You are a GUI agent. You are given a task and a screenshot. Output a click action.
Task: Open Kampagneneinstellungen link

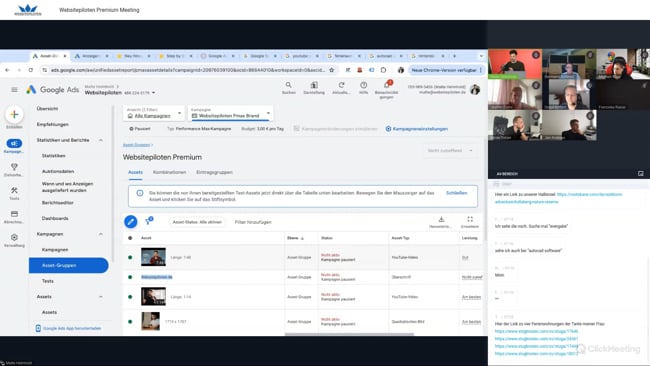417,129
